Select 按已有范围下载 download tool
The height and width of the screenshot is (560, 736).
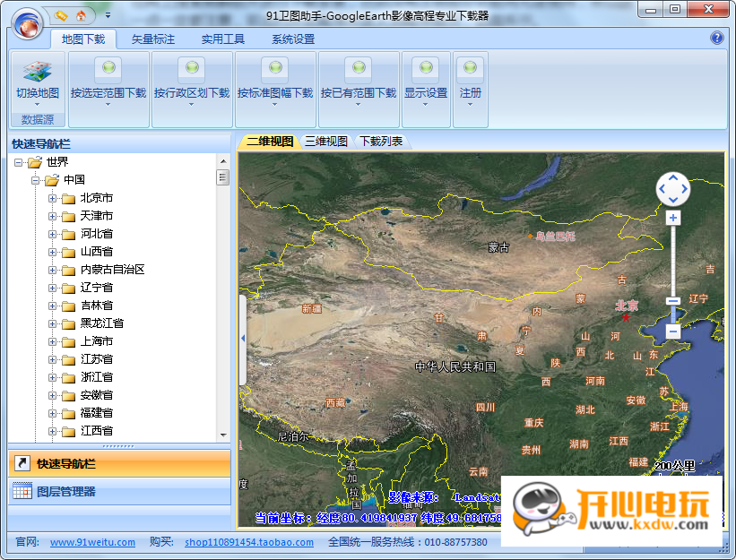358,81
